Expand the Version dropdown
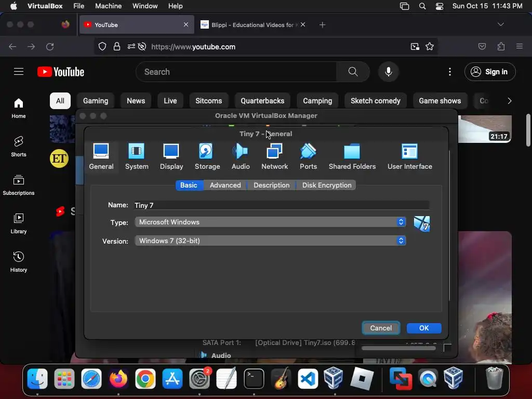532x399 pixels. click(x=270, y=241)
